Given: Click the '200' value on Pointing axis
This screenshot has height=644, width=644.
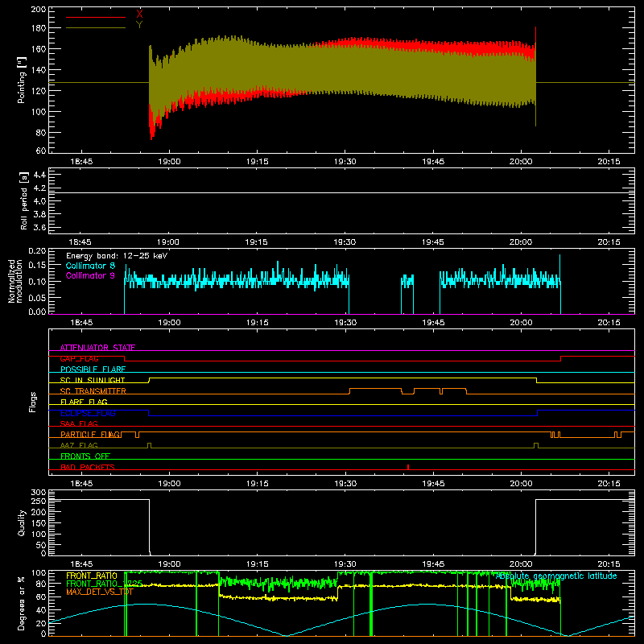Looking at the screenshot, I should [x=39, y=9].
